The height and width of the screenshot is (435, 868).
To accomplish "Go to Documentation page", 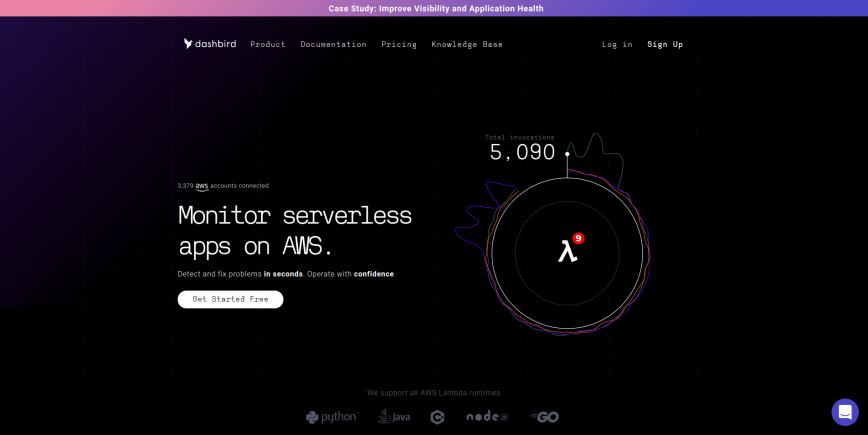I will [x=333, y=44].
